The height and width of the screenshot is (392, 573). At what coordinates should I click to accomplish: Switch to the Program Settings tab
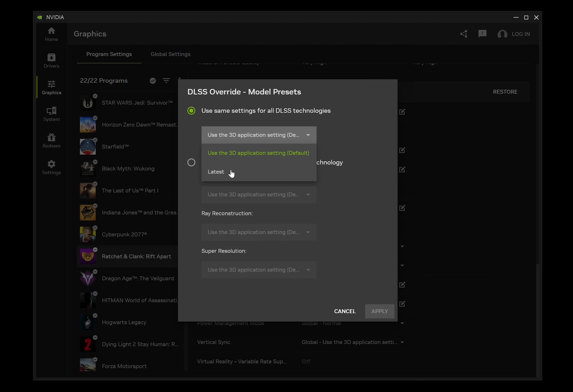pyautogui.click(x=109, y=54)
